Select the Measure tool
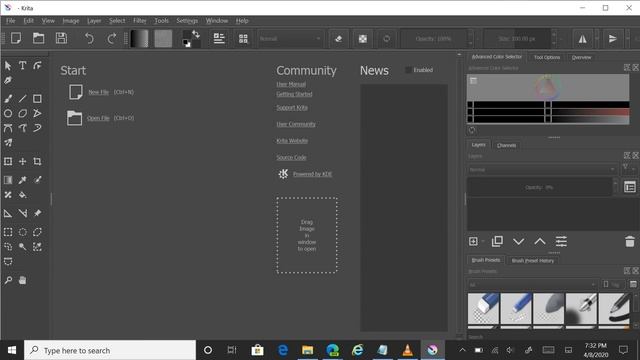 [x=22, y=213]
